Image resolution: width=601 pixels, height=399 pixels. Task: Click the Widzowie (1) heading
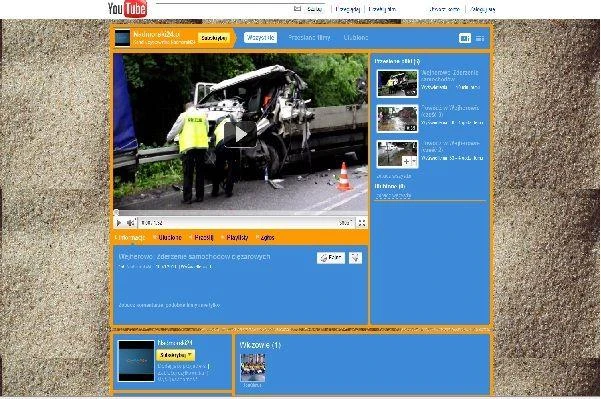pyautogui.click(x=260, y=345)
